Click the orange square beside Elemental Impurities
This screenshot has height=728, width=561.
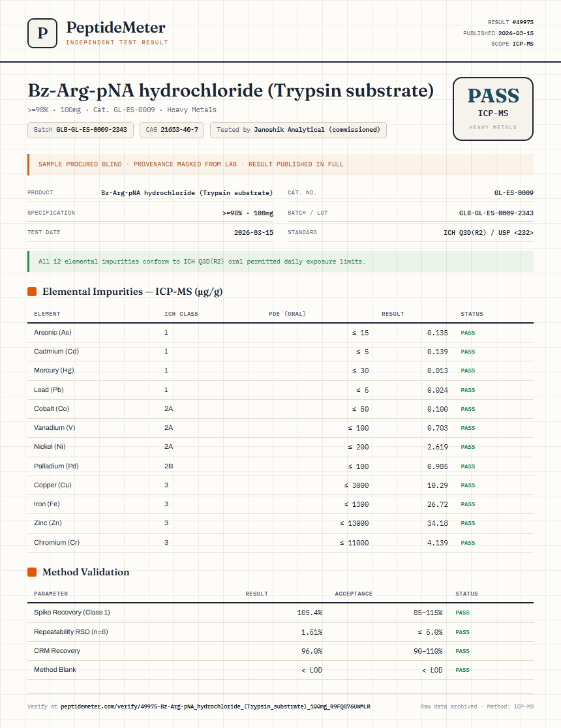click(x=32, y=292)
